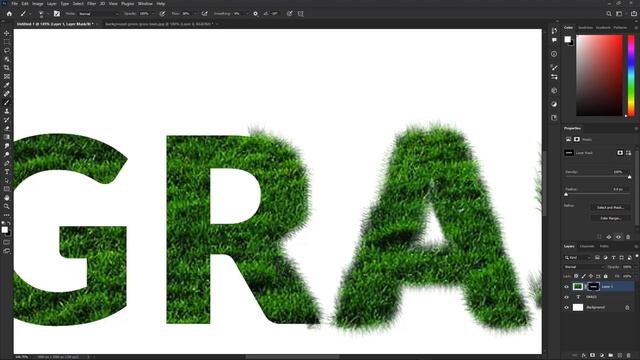
Task: Select the Eraser tool
Action: (7, 129)
